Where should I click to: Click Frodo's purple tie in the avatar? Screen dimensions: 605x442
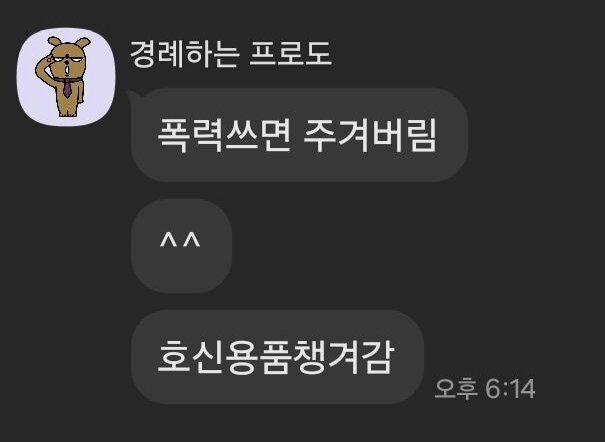coord(68,88)
